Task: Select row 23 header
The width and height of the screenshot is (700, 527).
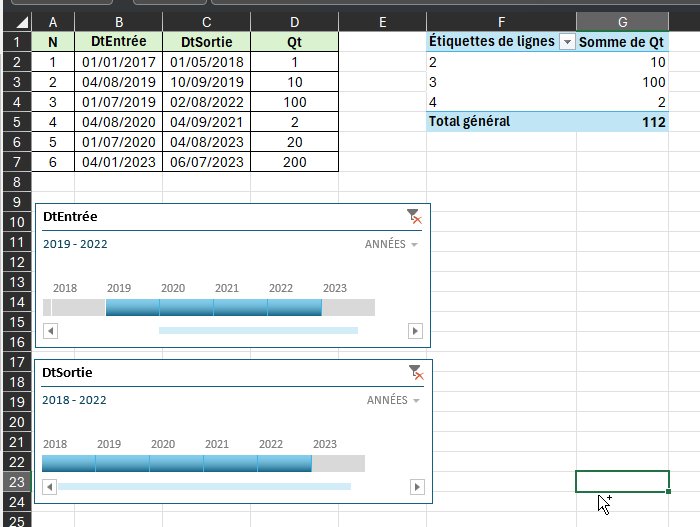Action: coord(17,482)
